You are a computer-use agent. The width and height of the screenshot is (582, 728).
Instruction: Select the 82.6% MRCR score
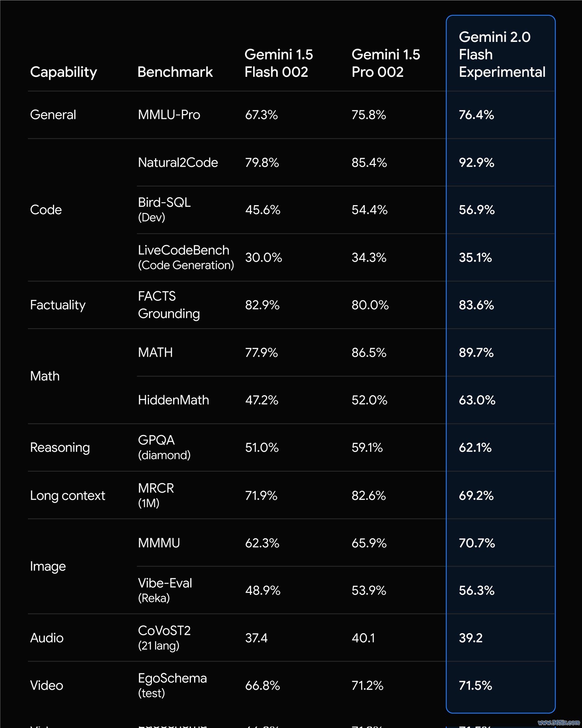click(x=369, y=495)
